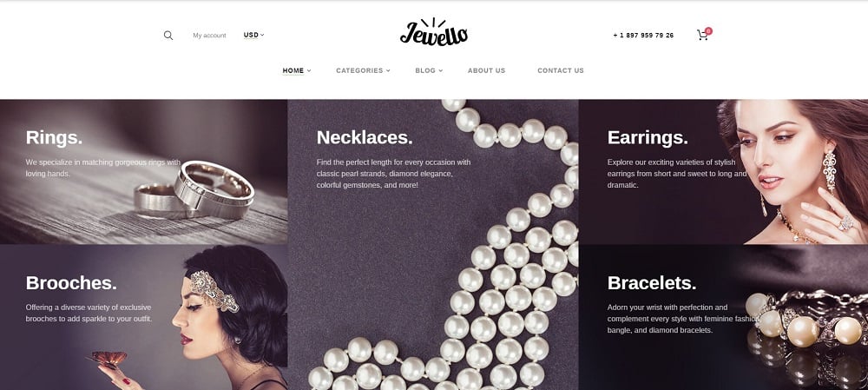Open the shopping cart icon
Screen dimensions: 868x390
click(x=702, y=36)
